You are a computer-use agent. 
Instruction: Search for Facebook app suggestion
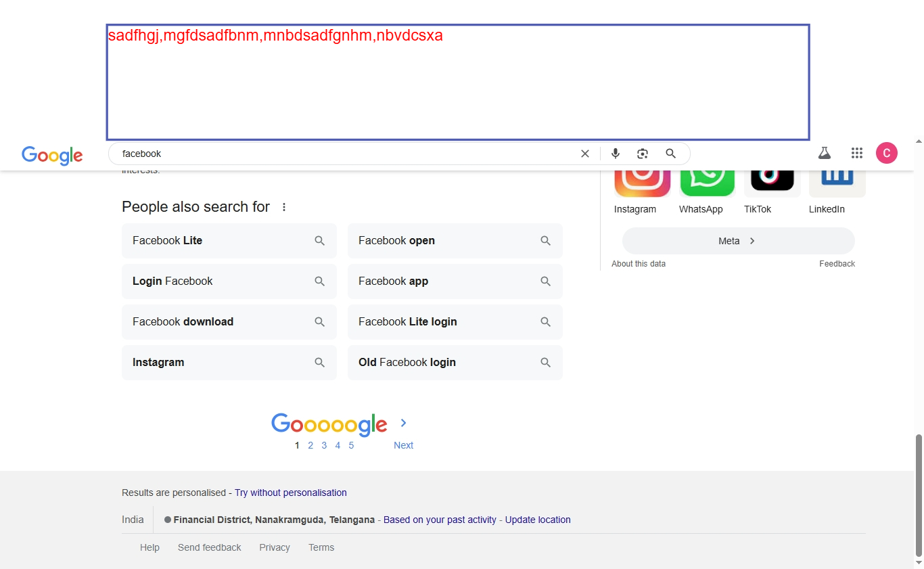[455, 281]
